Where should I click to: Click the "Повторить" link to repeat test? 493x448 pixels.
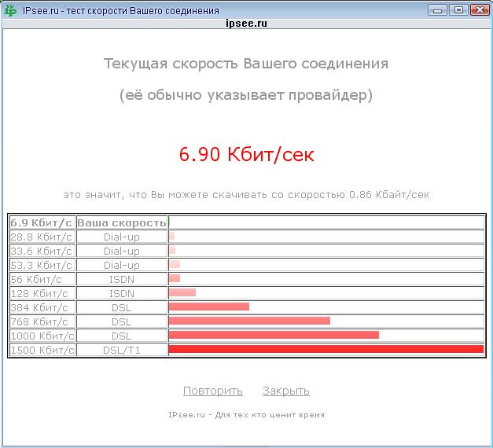(x=212, y=391)
